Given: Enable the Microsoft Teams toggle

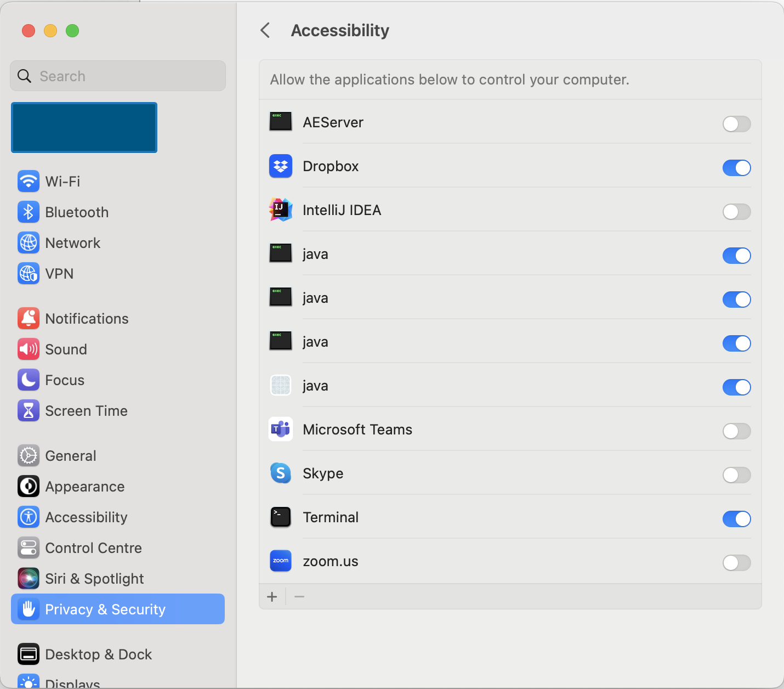Looking at the screenshot, I should point(736,431).
